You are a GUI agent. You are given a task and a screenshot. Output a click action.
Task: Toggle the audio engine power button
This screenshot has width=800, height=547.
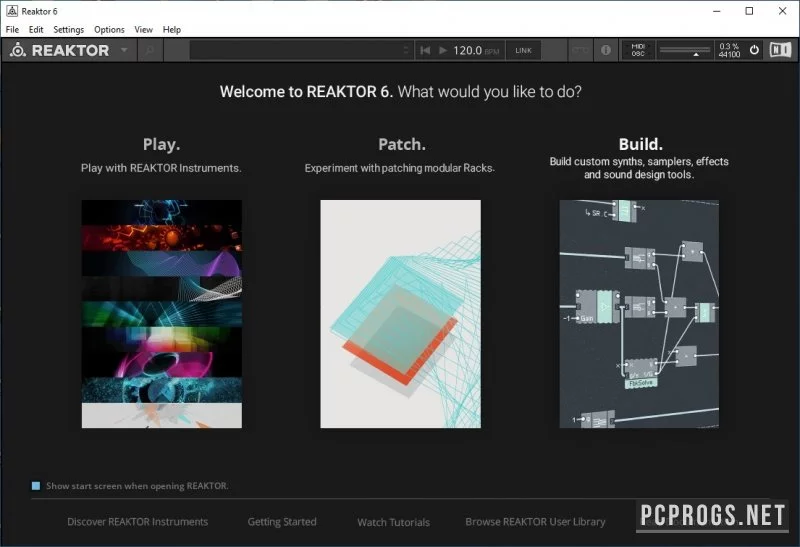pyautogui.click(x=754, y=50)
